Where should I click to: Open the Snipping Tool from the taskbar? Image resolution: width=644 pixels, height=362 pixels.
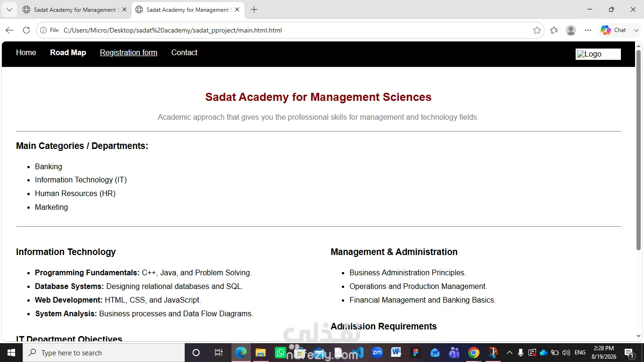click(x=493, y=353)
